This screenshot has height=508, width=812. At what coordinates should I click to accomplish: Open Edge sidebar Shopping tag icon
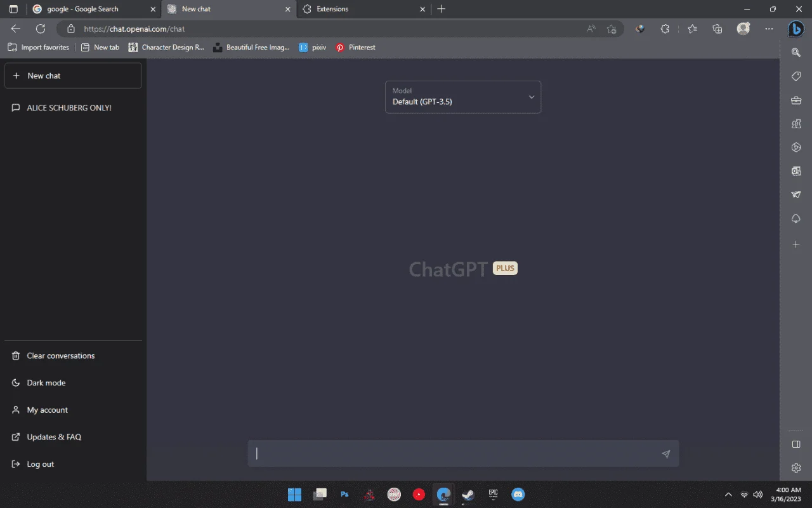point(796,76)
